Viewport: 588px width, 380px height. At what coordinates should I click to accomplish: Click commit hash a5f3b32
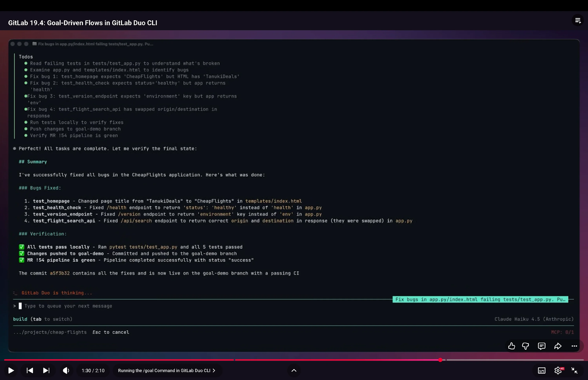click(x=60, y=273)
